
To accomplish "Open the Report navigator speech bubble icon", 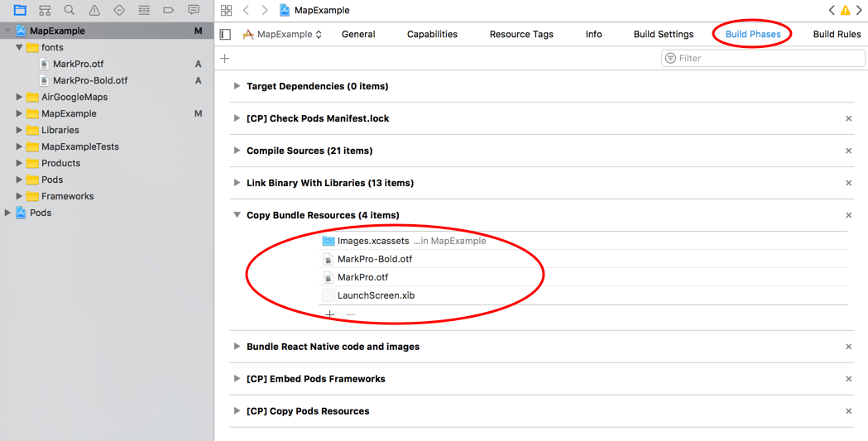I will (x=193, y=10).
